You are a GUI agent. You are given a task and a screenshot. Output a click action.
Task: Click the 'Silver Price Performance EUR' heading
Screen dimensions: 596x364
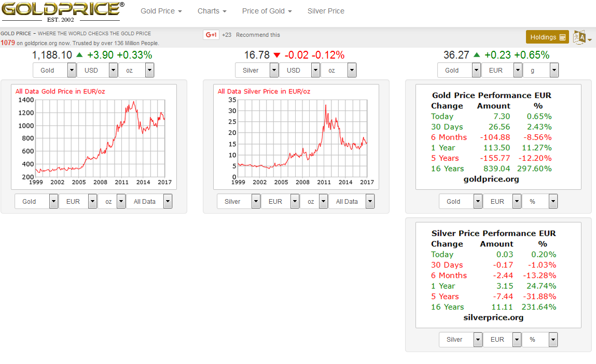[x=493, y=233]
